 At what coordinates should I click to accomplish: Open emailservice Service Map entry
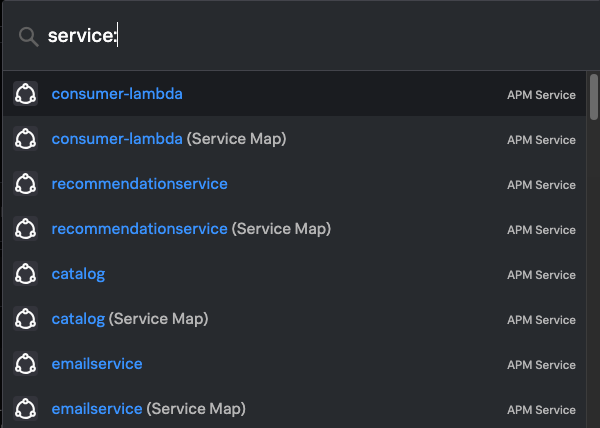[x=148, y=409]
